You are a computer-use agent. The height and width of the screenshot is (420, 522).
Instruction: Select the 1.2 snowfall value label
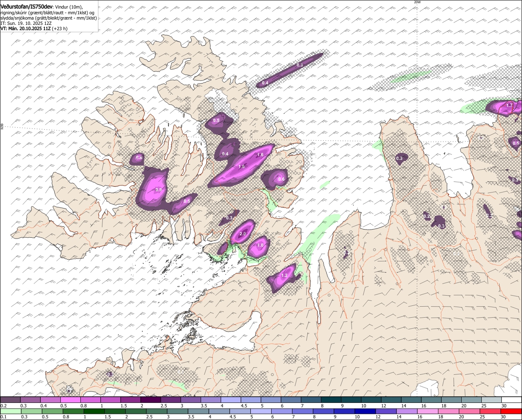(x=285, y=276)
